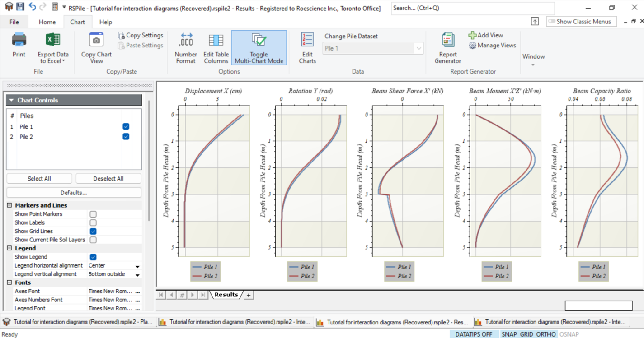
Task: Enable Show Labels checkbox
Action: 93,222
